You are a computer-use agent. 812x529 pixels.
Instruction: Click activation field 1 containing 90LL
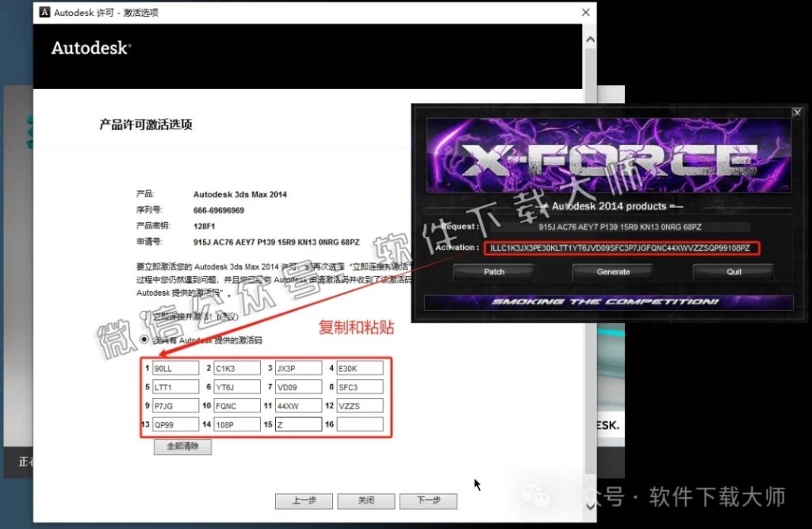tap(175, 367)
